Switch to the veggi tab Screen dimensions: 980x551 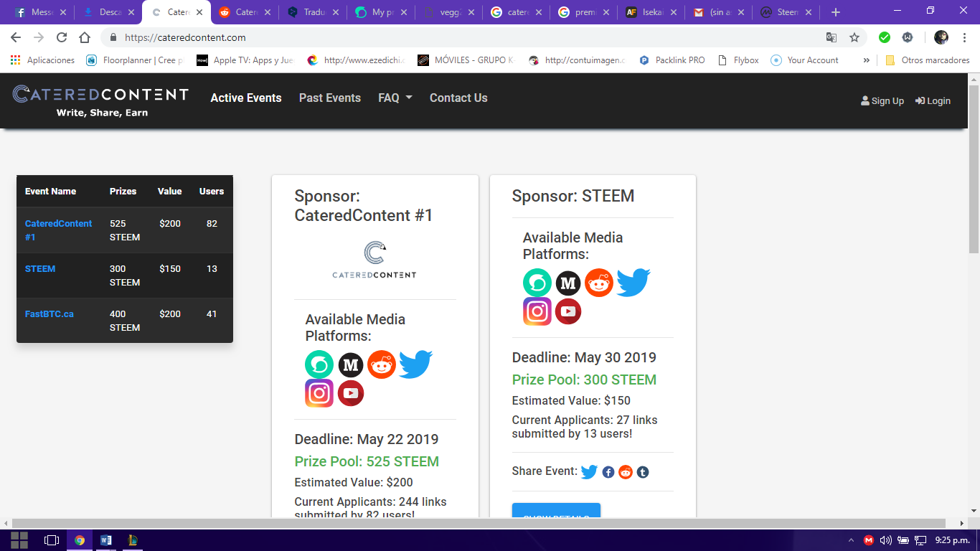(x=448, y=12)
